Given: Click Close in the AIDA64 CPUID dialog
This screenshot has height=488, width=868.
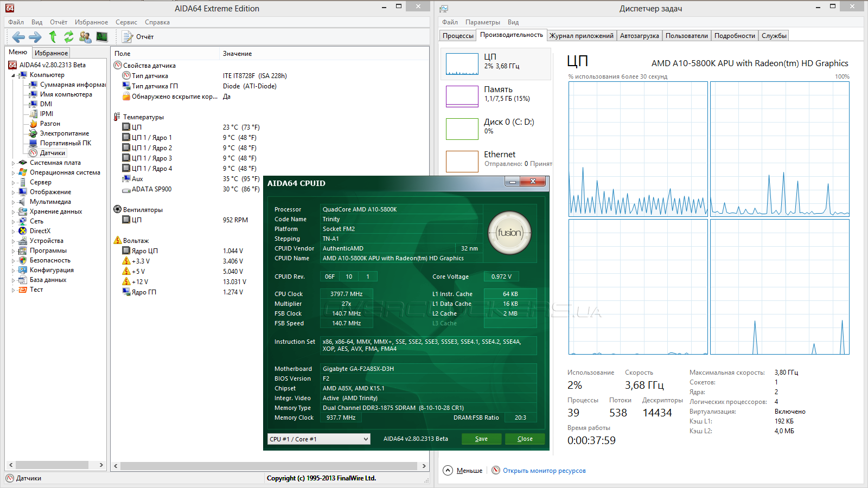Looking at the screenshot, I should coord(525,439).
